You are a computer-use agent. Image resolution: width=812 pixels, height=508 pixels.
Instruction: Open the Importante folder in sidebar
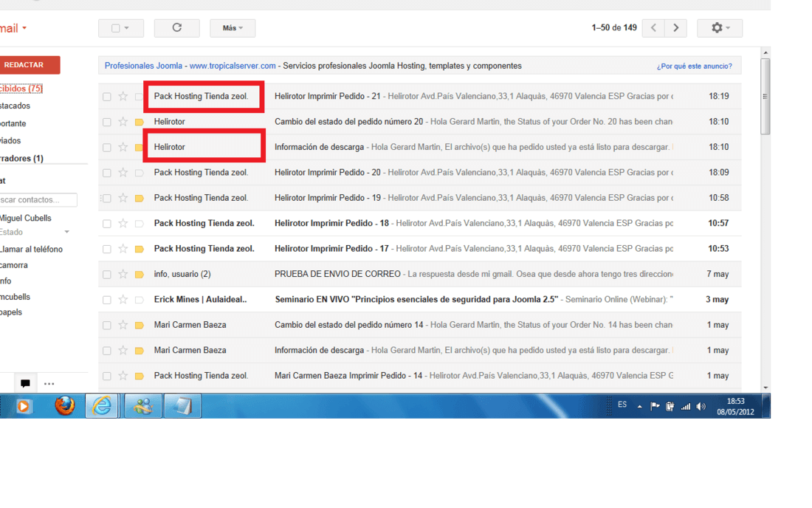(13, 123)
